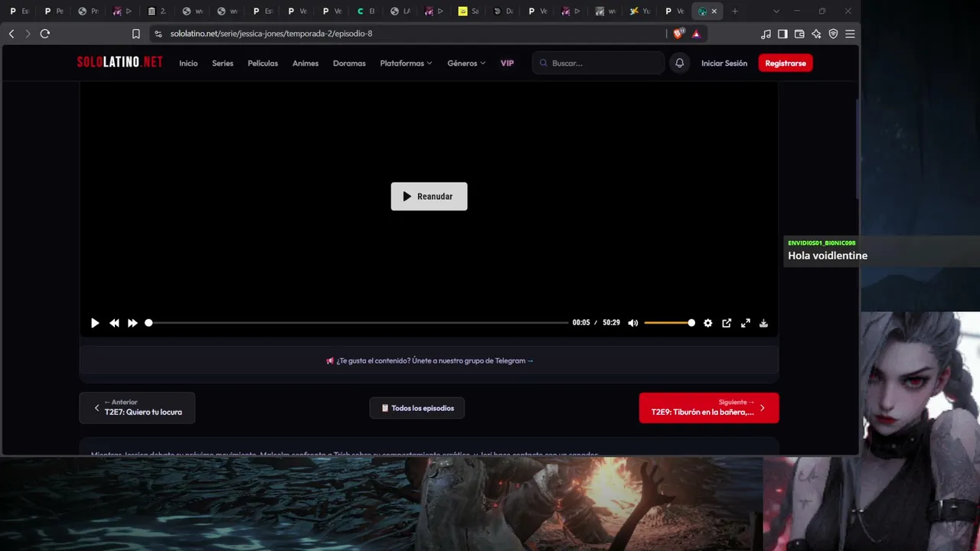Adjust the video volume slider
The width and height of the screenshot is (980, 551).
[669, 323]
